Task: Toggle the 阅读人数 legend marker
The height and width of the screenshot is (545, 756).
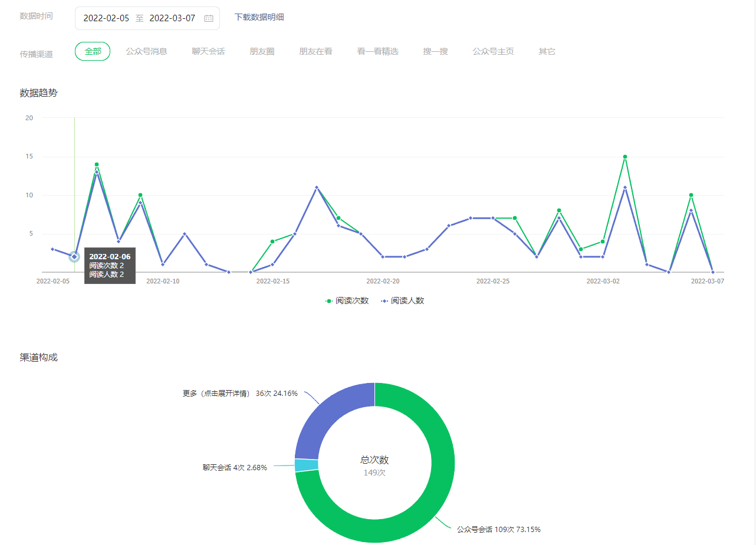Action: pos(384,300)
